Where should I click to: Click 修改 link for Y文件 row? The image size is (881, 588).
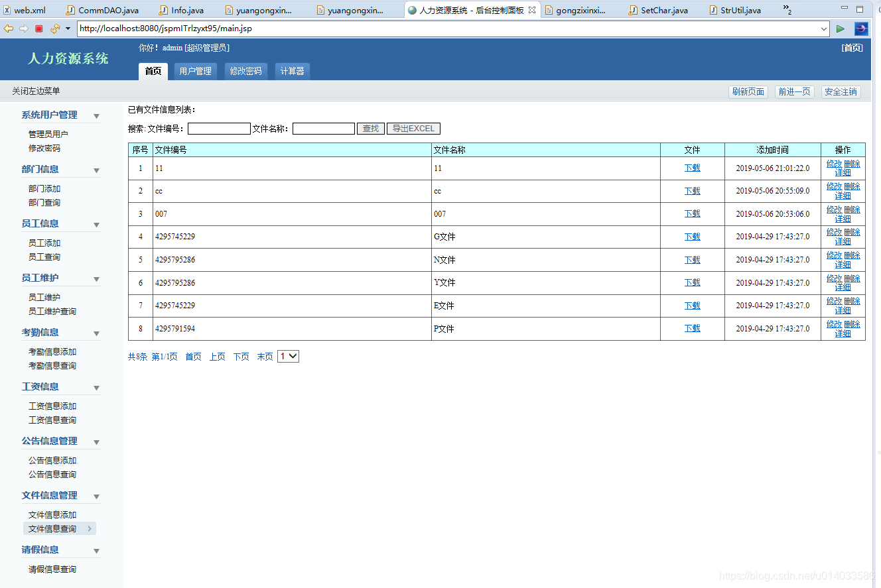point(834,278)
